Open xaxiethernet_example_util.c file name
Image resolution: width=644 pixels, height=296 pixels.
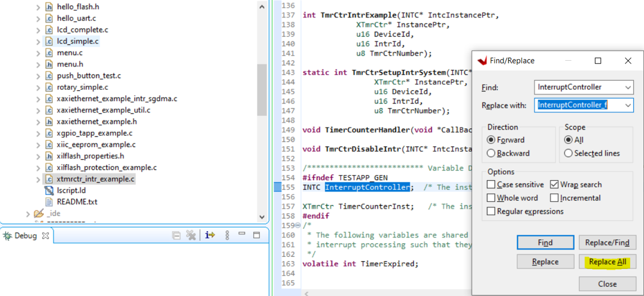pyautogui.click(x=104, y=110)
